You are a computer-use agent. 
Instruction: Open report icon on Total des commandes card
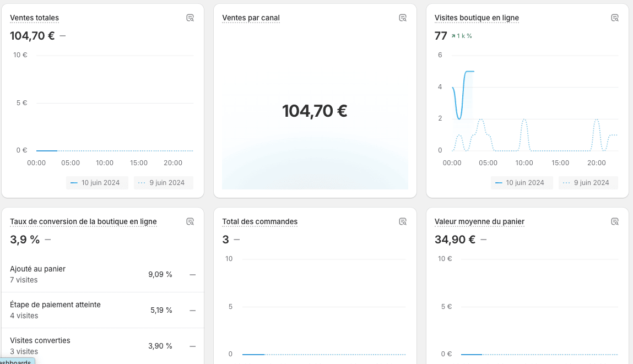(403, 221)
